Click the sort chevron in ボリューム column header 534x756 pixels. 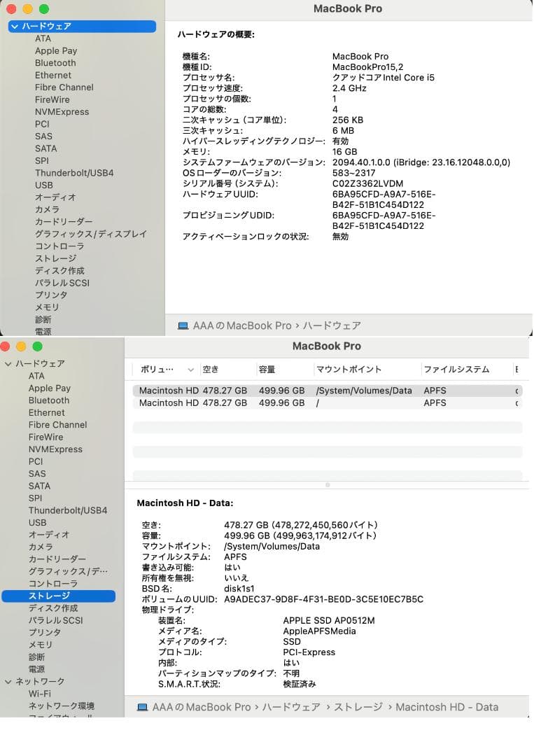click(191, 370)
